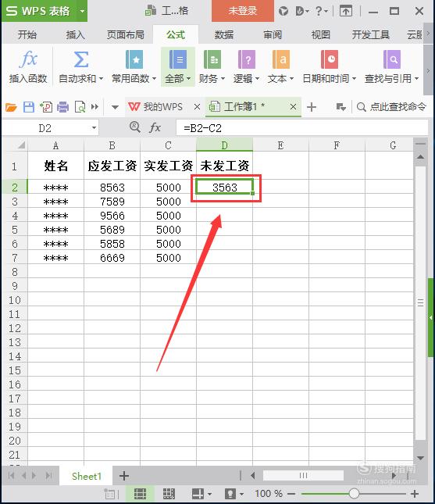Expand the 财务 dropdown arrow
Image resolution: width=435 pixels, height=504 pixels.
[223, 78]
